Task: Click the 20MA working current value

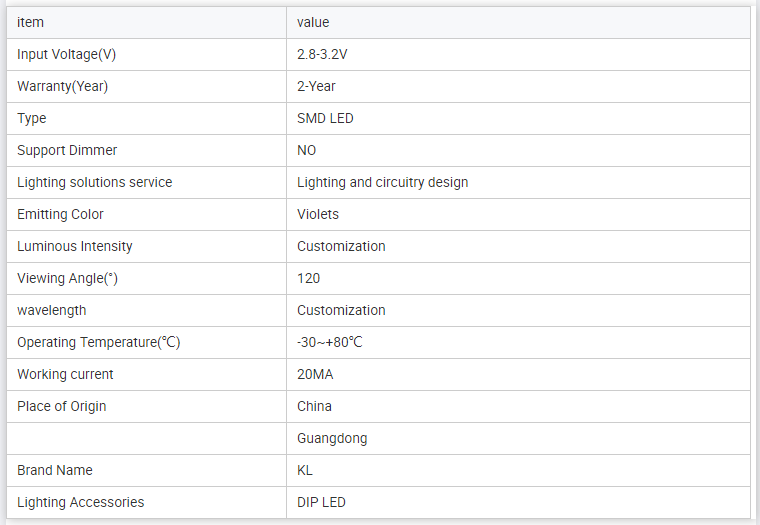Action: click(x=315, y=374)
